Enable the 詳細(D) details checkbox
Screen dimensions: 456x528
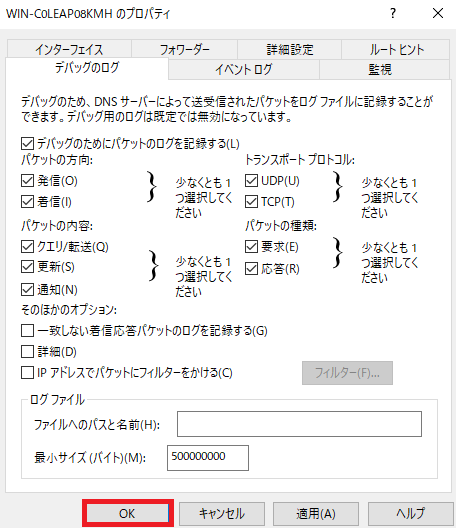pos(27,352)
